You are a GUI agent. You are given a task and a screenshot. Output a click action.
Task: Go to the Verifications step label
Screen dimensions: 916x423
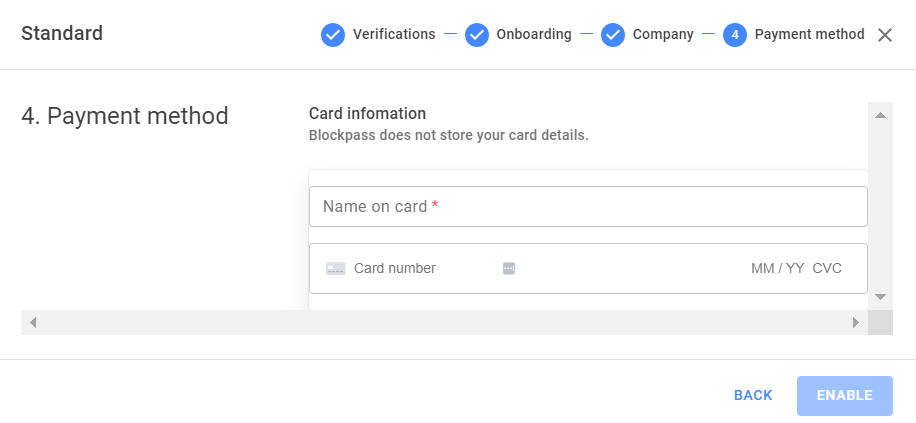click(x=394, y=34)
